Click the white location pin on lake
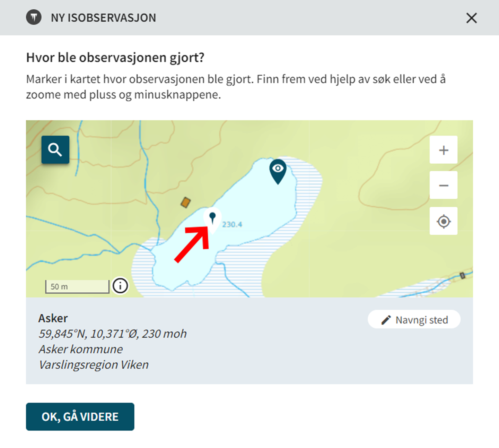This screenshot has width=499, height=448. pos(212,221)
